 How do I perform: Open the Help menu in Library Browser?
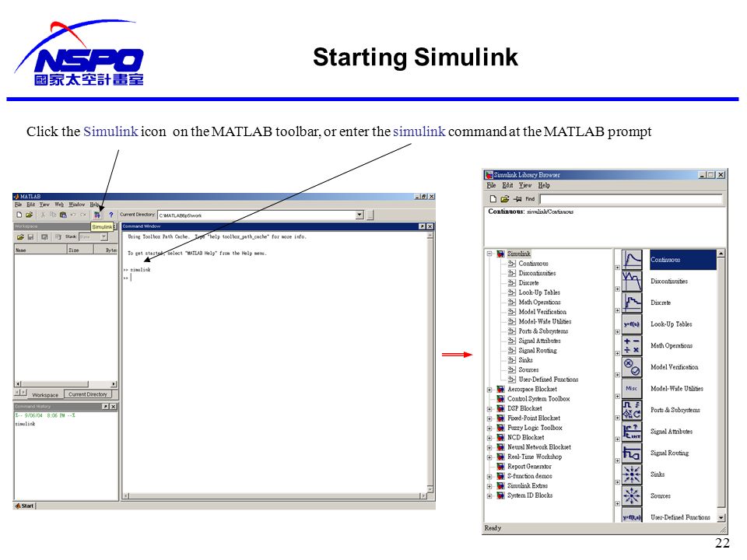coord(544,185)
